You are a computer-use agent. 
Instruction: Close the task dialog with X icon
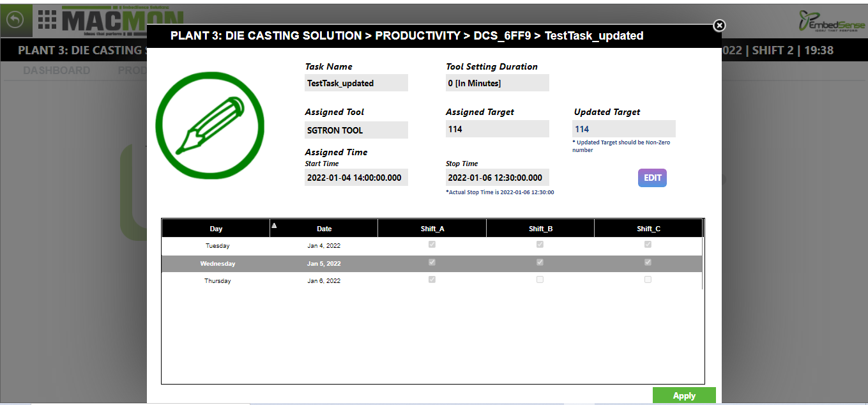(x=719, y=25)
